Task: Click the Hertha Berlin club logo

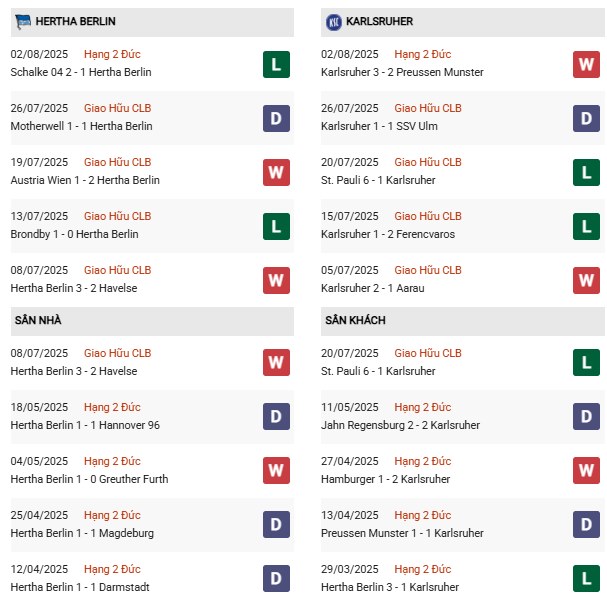Action: point(23,21)
